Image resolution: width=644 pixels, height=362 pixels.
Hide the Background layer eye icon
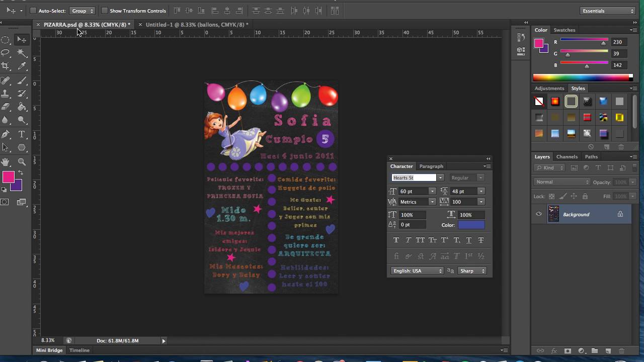tap(539, 214)
